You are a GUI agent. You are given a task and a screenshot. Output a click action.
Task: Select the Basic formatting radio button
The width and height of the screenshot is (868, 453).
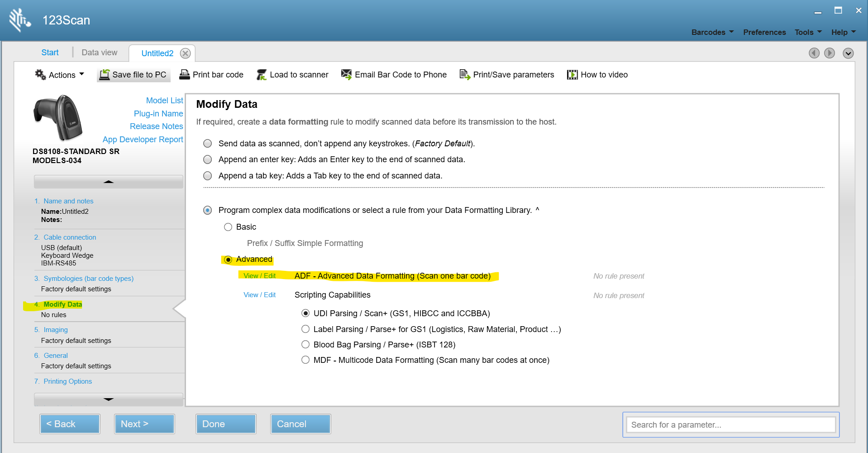(x=228, y=227)
